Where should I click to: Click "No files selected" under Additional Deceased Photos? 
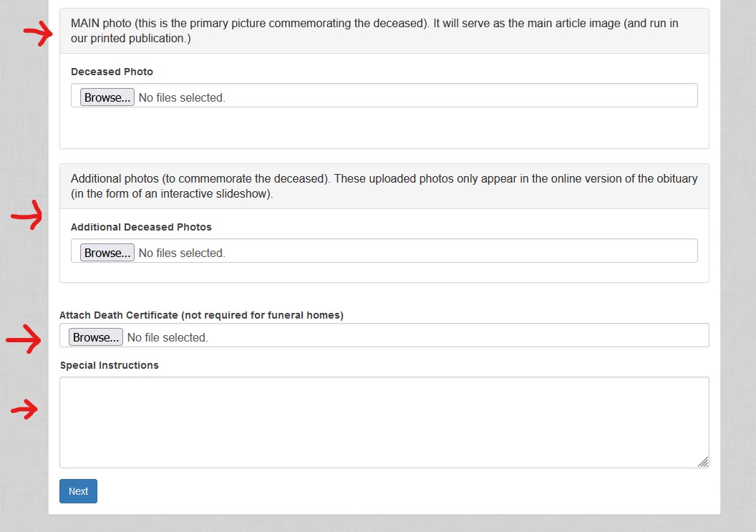point(182,253)
